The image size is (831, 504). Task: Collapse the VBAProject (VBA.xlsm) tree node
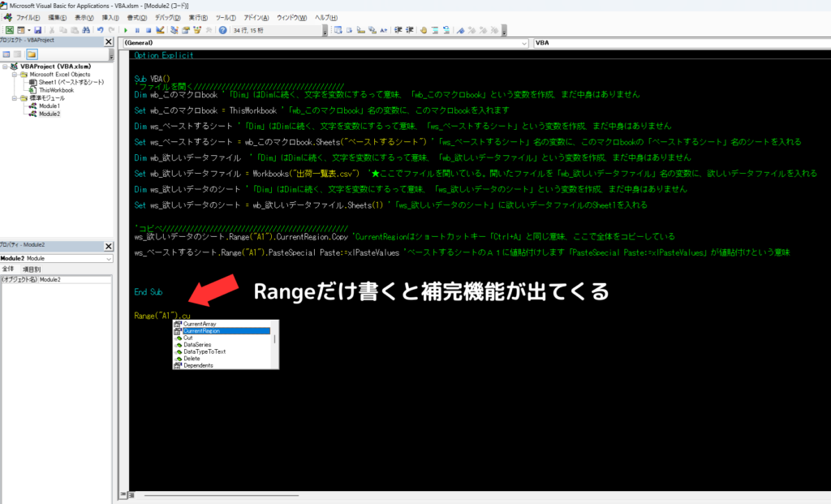point(5,67)
